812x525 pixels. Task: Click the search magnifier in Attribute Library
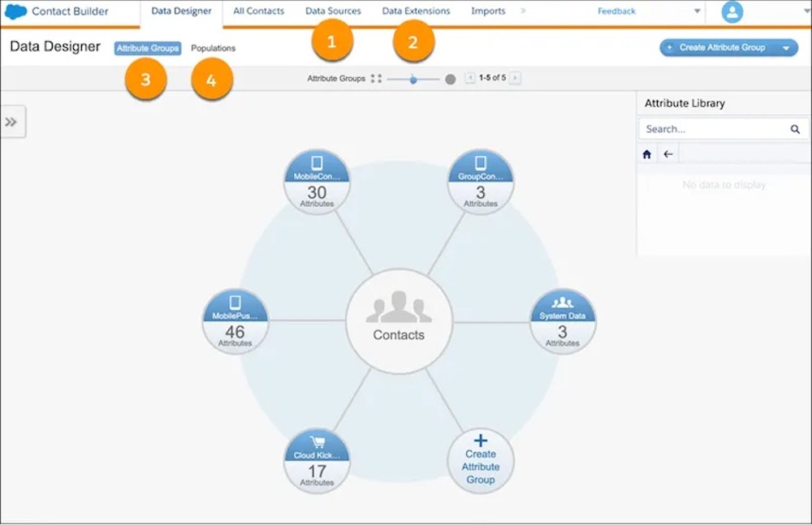click(x=796, y=128)
